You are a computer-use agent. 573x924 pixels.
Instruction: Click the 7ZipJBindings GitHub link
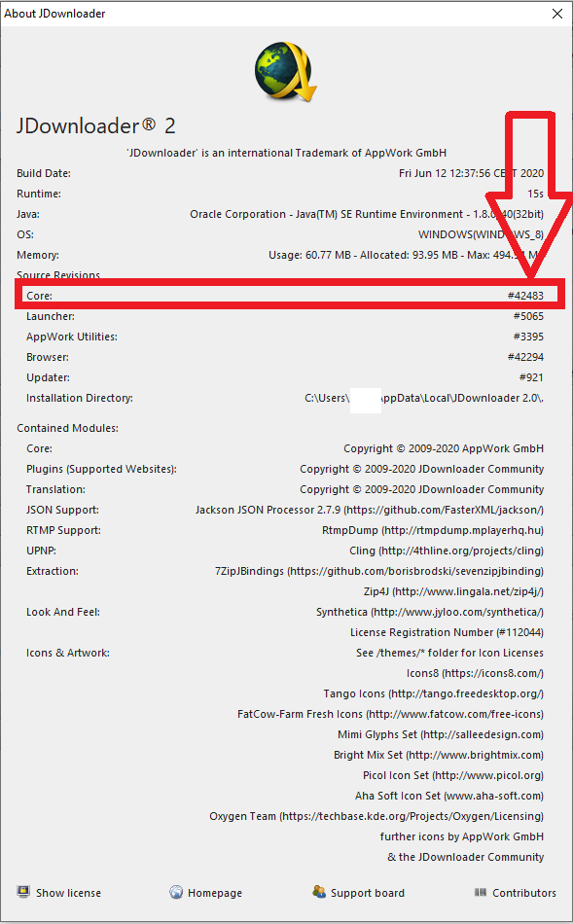pyautogui.click(x=379, y=571)
